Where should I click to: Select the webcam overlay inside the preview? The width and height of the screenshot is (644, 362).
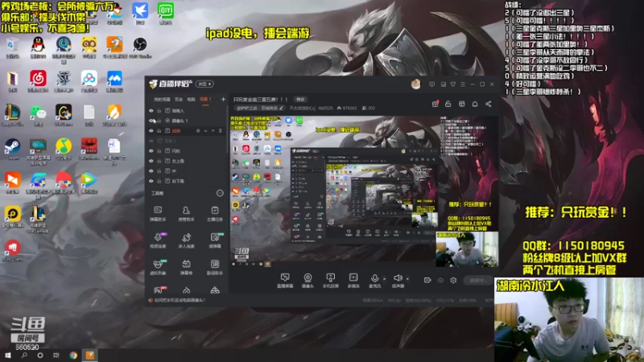coord(467,249)
